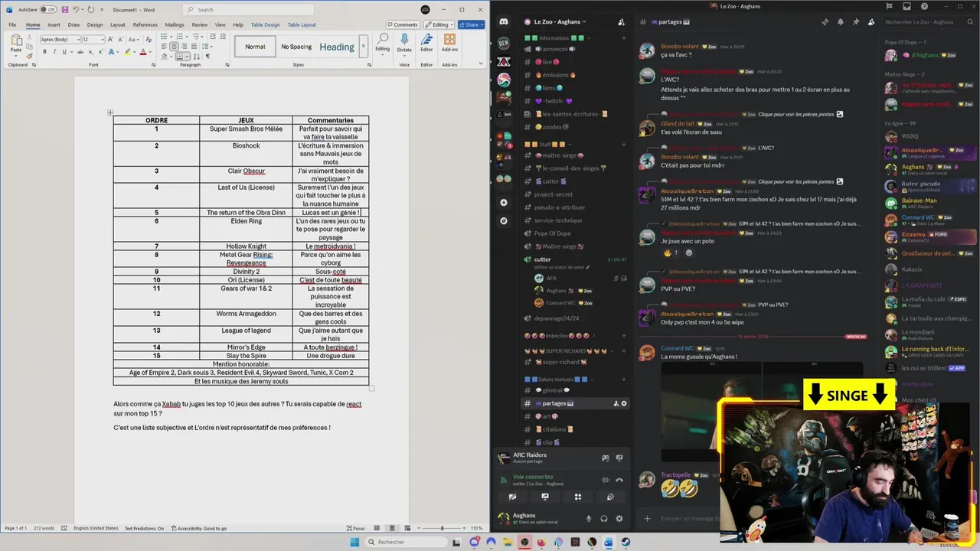The height and width of the screenshot is (551, 980).
Task: Open notification settings bell in Discord
Action: (841, 22)
